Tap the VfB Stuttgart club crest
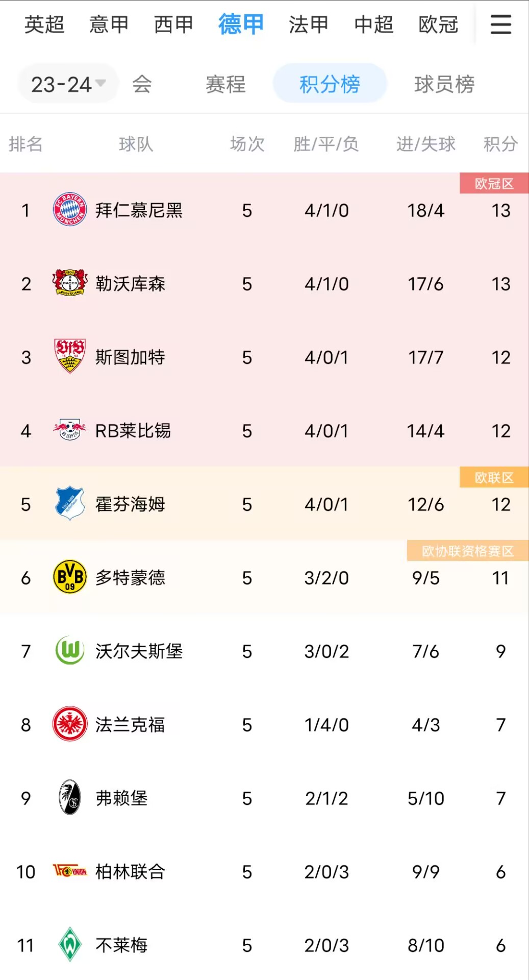 pos(70,356)
